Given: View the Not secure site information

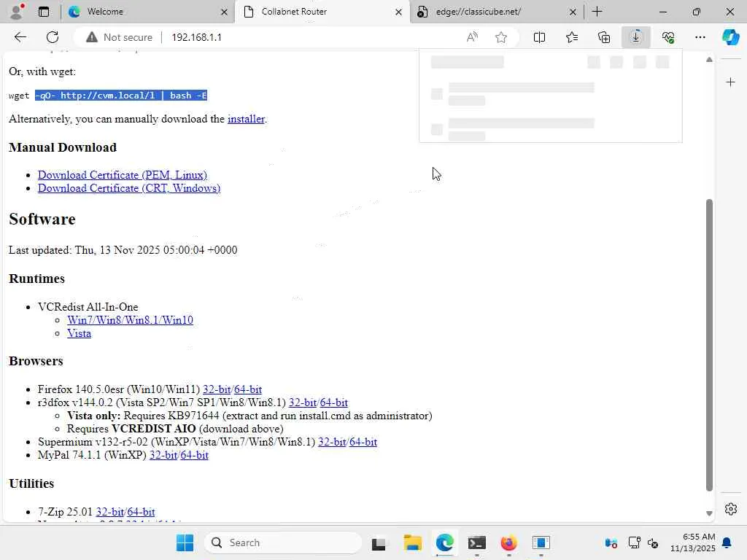Looking at the screenshot, I should (x=119, y=37).
